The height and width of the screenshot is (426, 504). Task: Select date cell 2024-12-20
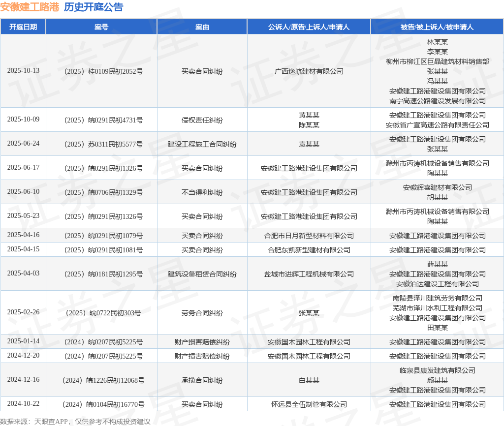pos(24,355)
